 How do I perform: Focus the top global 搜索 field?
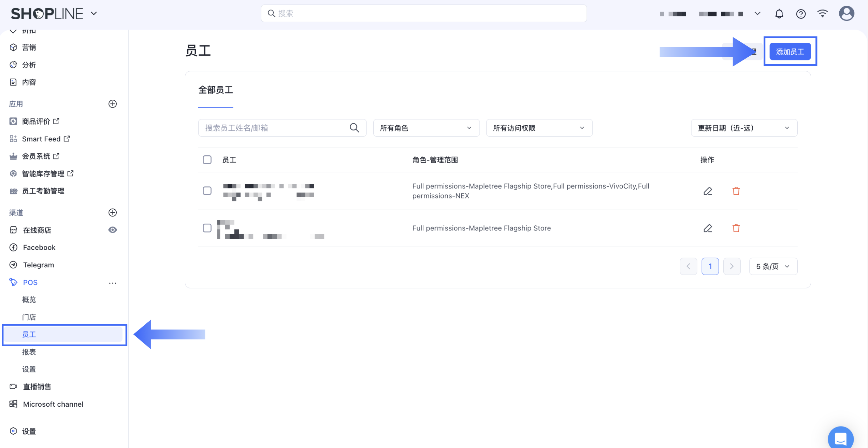coord(423,14)
